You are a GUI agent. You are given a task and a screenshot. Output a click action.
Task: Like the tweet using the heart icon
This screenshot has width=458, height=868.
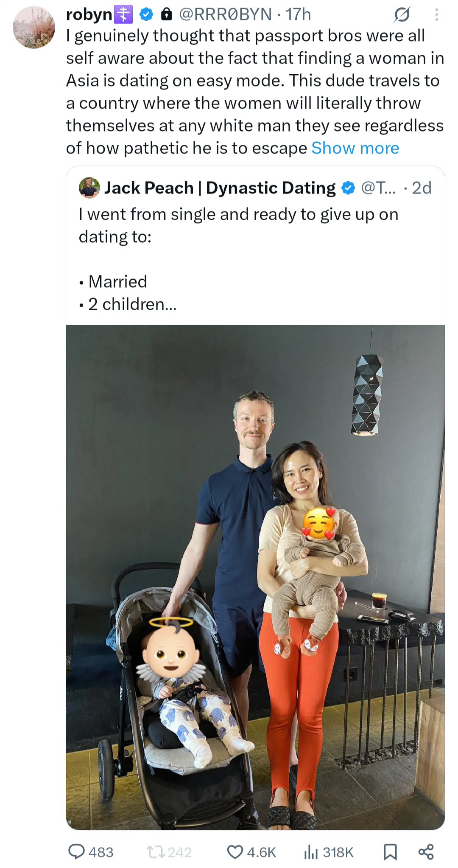[235, 851]
